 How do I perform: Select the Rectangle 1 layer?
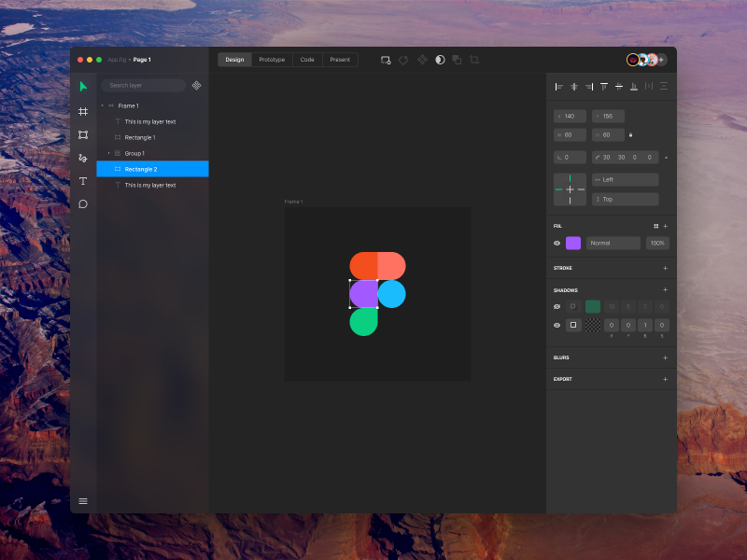point(152,137)
